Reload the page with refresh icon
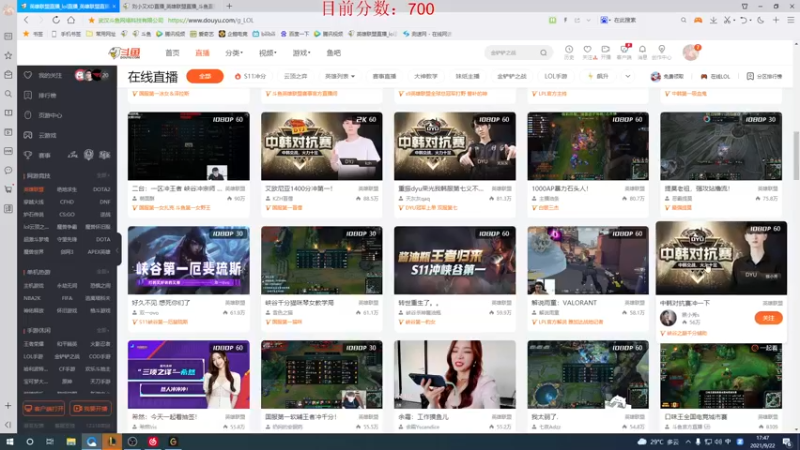 click(56, 20)
